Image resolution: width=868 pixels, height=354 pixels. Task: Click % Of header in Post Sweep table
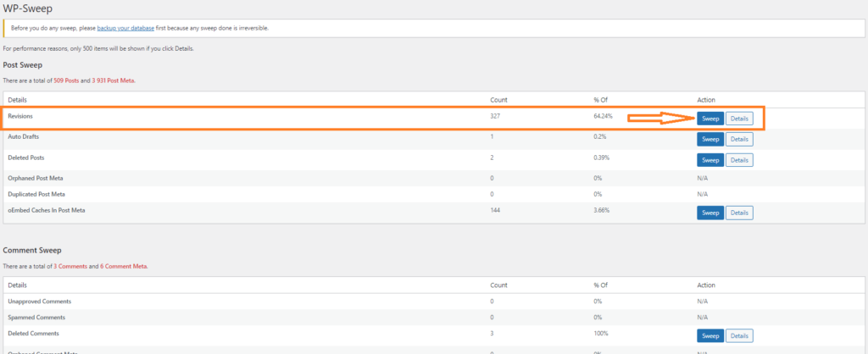coord(600,100)
